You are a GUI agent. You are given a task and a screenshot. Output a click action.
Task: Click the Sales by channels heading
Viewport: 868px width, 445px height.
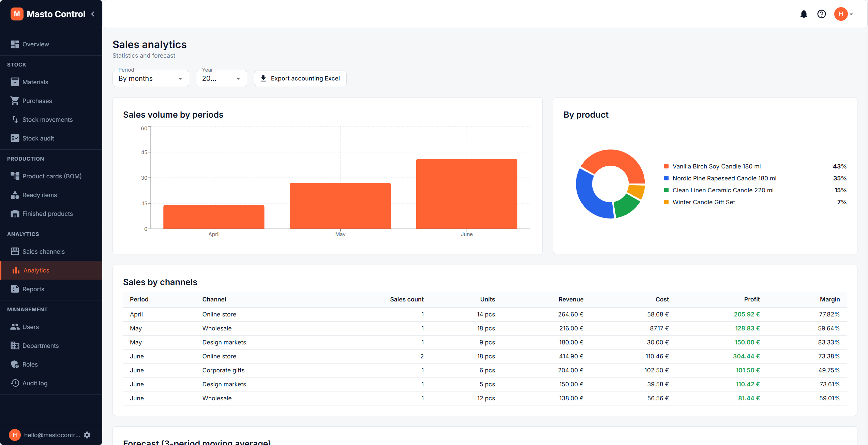click(160, 282)
